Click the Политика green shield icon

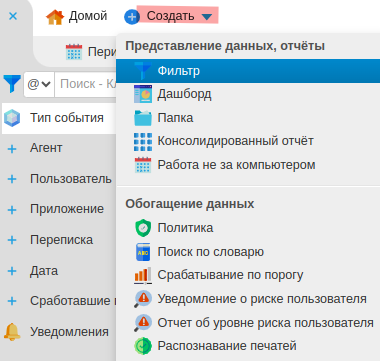143,228
